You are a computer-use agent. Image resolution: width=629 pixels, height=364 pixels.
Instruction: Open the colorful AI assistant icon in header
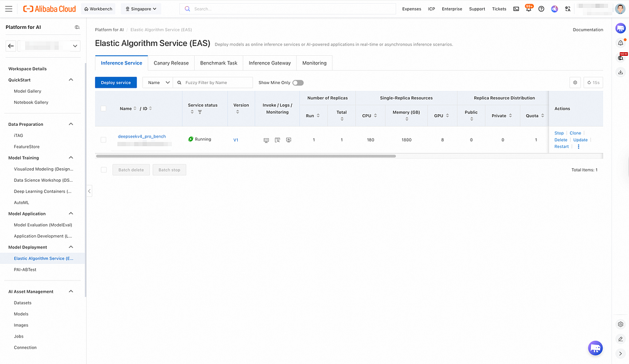tap(555, 9)
